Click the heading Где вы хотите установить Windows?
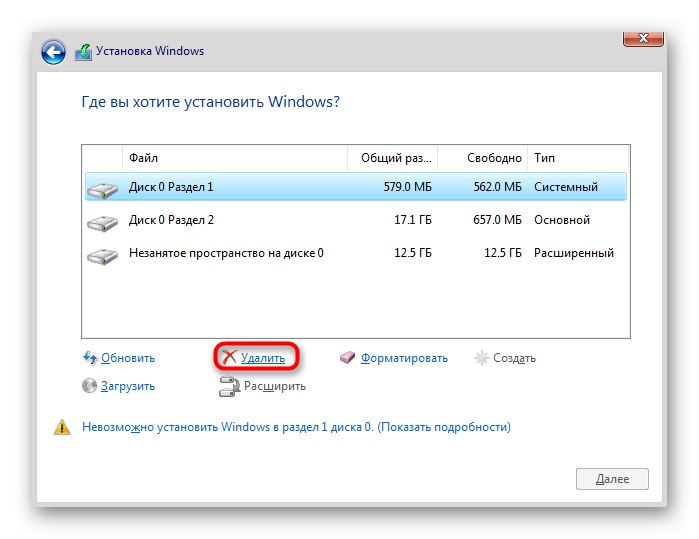This screenshot has width=699, height=539. click(210, 102)
